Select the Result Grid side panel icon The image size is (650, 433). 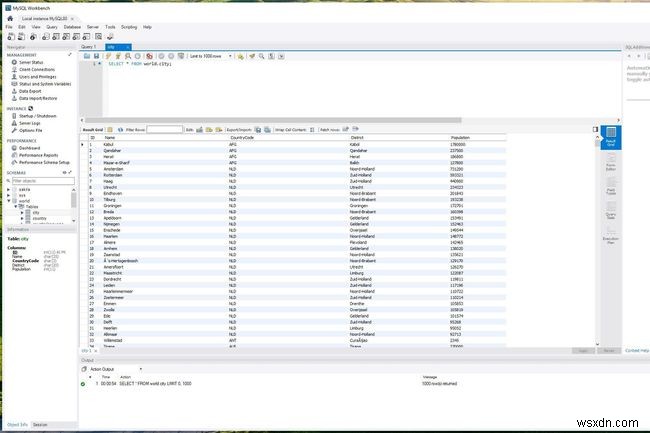coord(611,137)
